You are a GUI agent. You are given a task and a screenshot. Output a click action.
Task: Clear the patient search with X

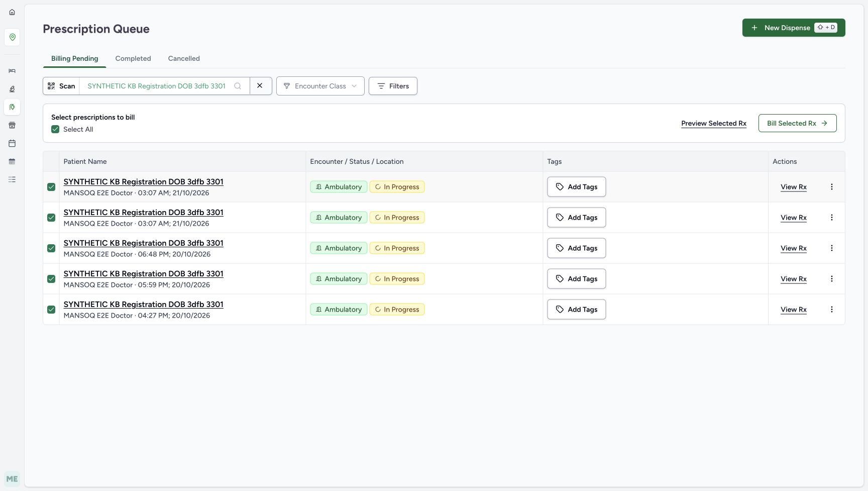[x=260, y=86]
